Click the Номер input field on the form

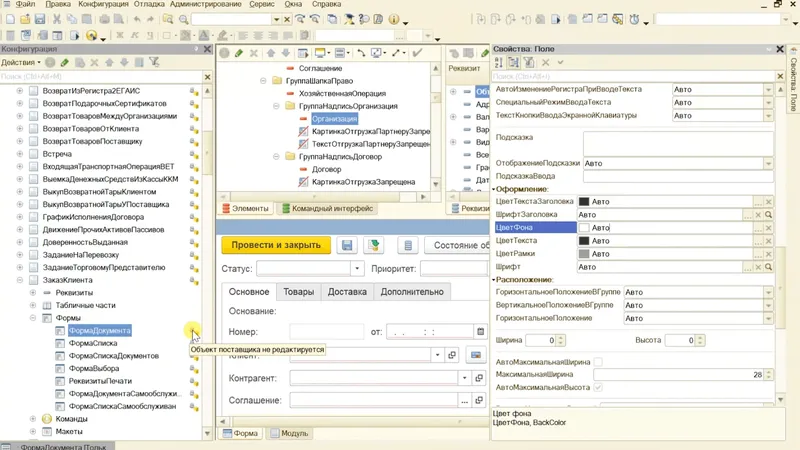click(x=327, y=332)
